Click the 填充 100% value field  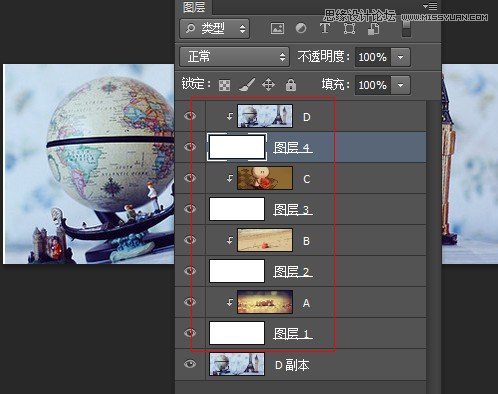[x=373, y=85]
